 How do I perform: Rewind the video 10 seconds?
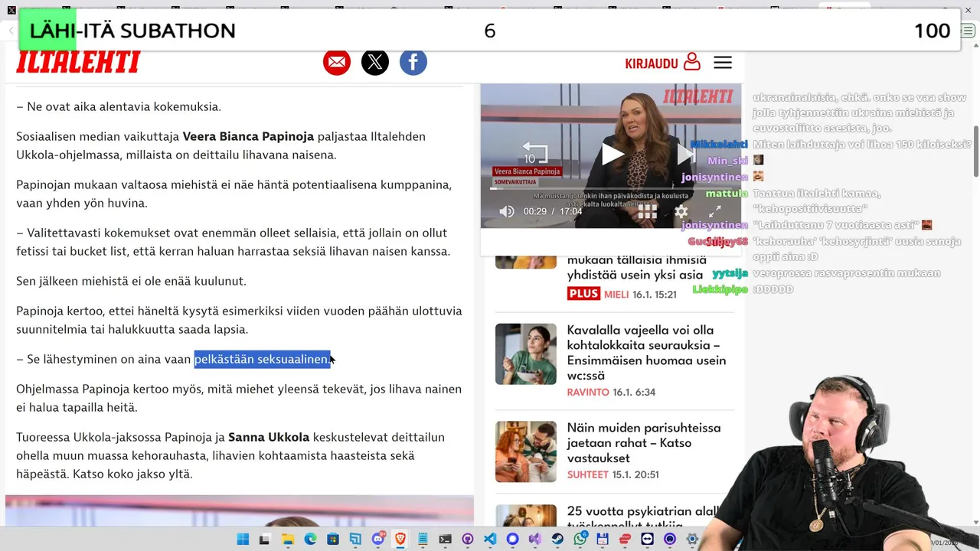click(534, 154)
